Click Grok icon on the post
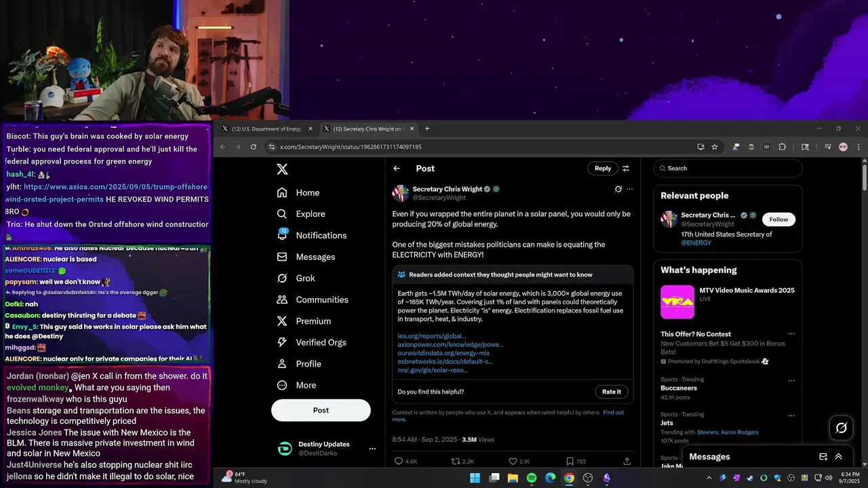868x488 pixels. 618,189
